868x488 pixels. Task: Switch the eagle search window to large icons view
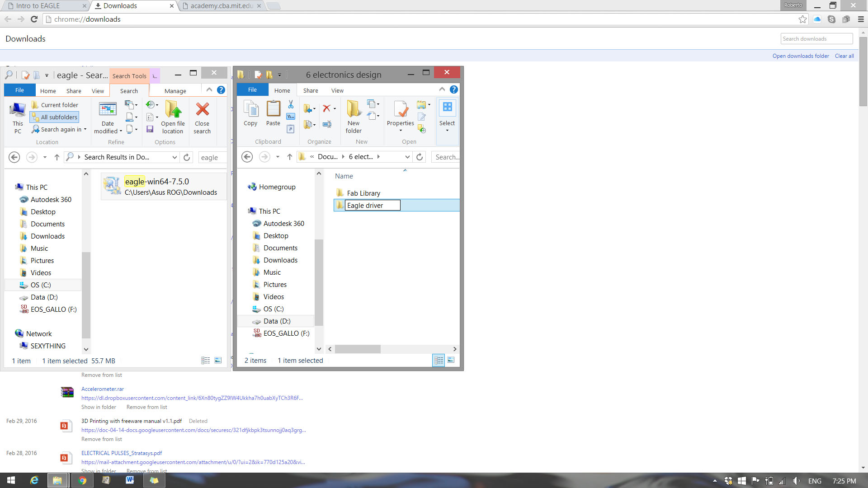tap(218, 361)
